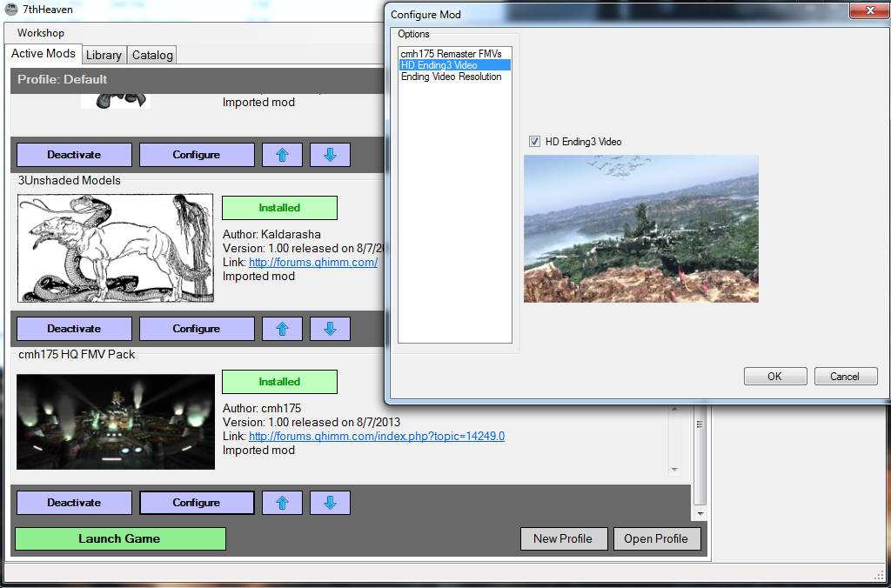Toggle the HD Ending3 Video checkbox
The image size is (891, 588).
pyautogui.click(x=534, y=142)
